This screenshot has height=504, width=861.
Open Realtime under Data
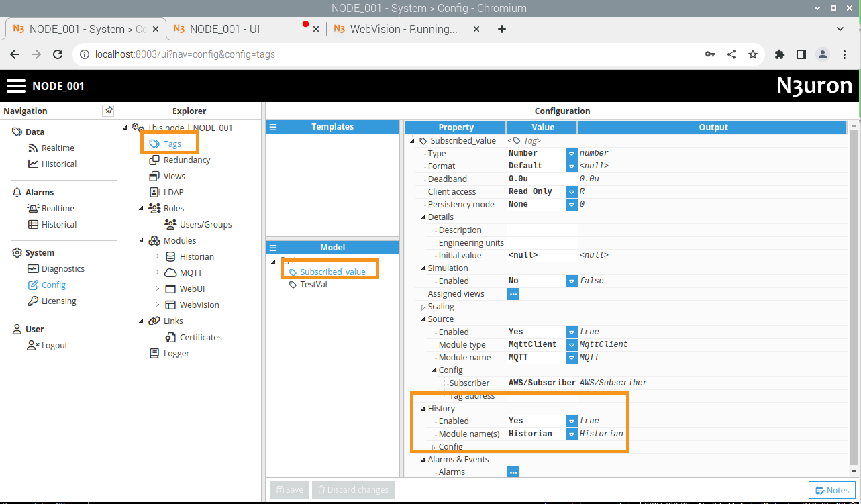(x=51, y=148)
